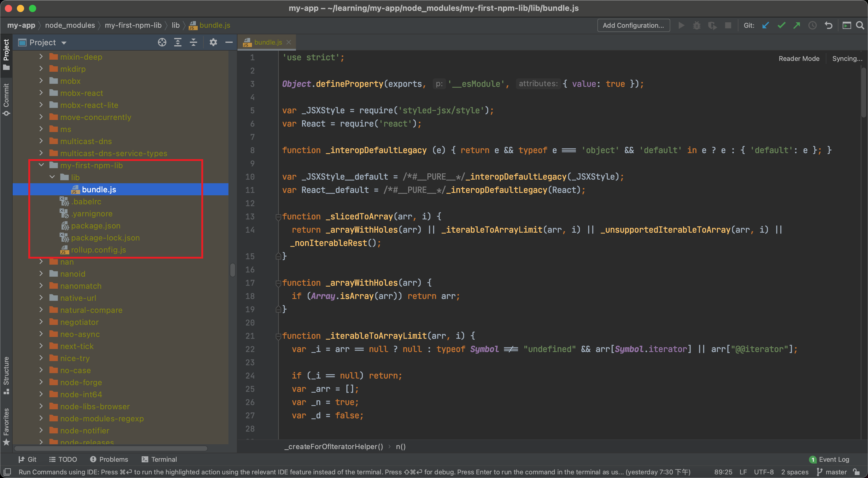
Task: Click the Git push arrow icon
Action: (797, 25)
